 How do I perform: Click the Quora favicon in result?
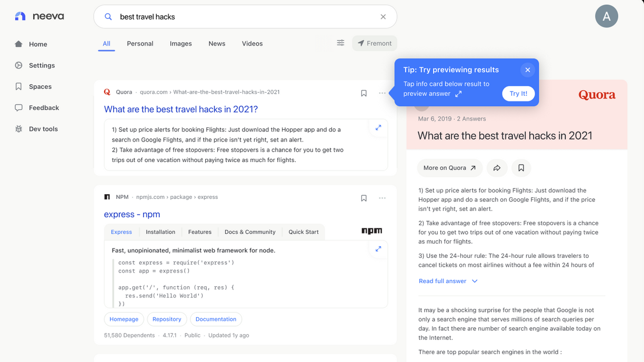click(107, 92)
